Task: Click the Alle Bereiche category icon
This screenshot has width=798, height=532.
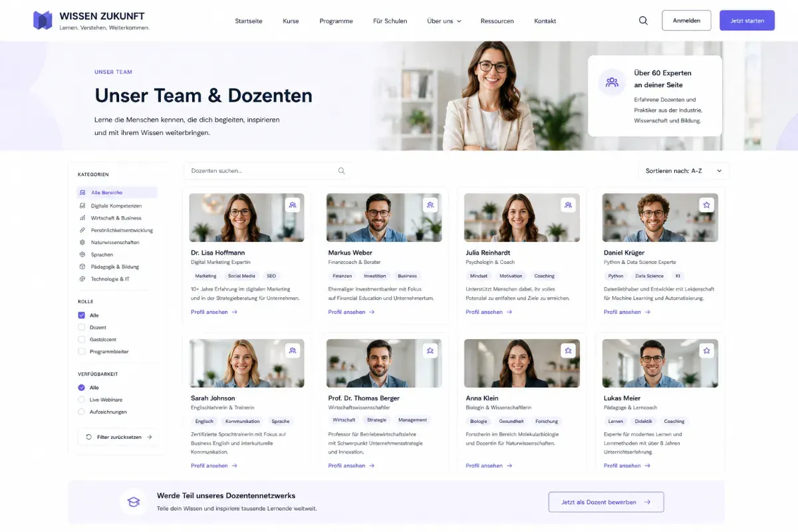Action: [x=82, y=193]
